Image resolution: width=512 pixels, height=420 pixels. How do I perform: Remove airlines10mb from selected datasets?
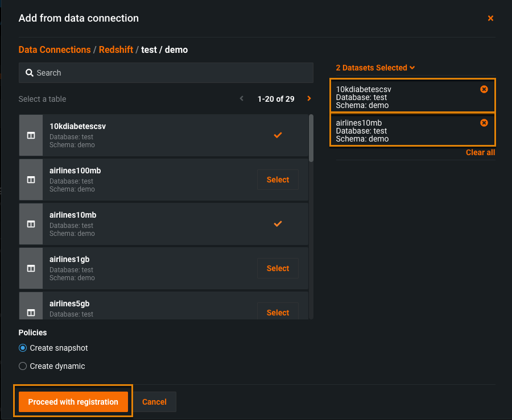[484, 123]
